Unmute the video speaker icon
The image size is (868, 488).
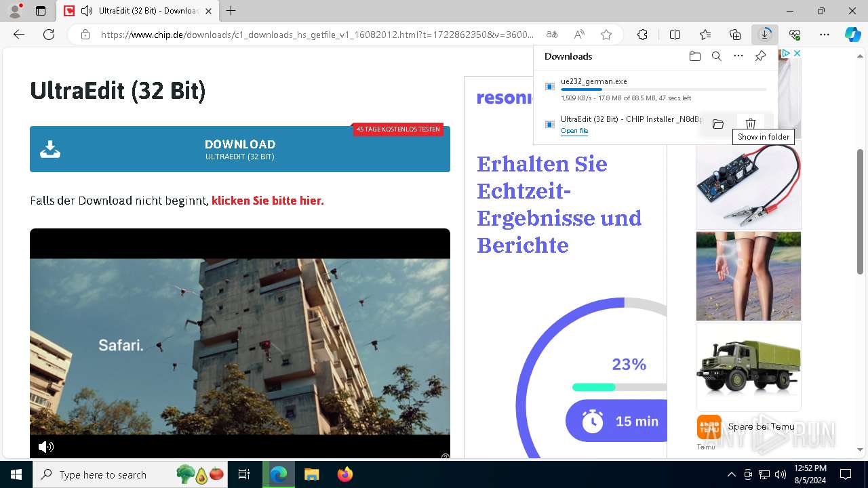coord(46,447)
